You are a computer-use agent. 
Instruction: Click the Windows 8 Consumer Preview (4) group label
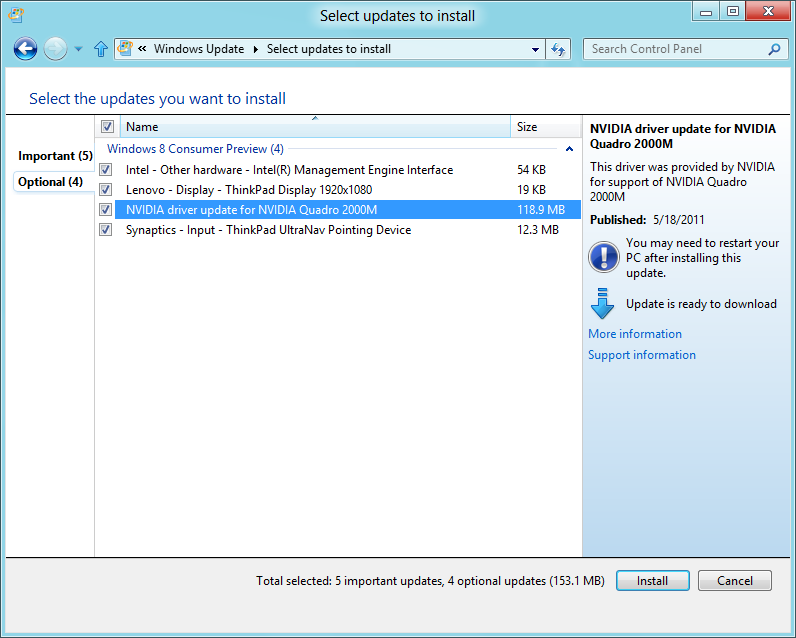tap(195, 149)
